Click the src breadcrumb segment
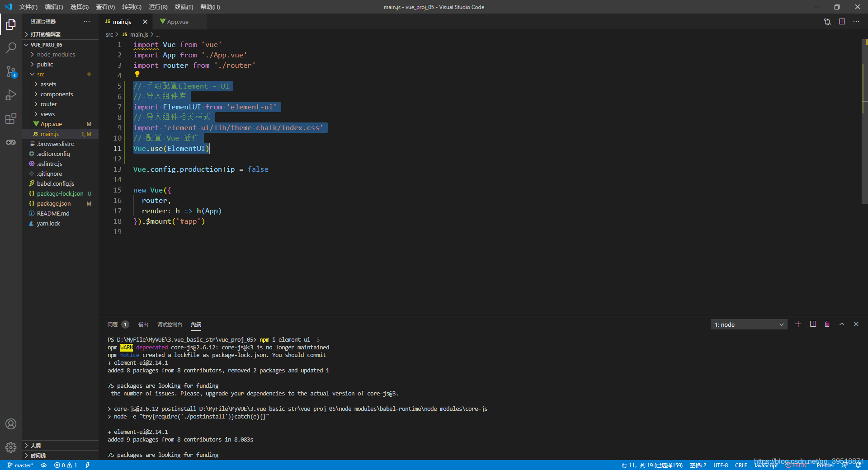The width and height of the screenshot is (868, 470). tap(109, 34)
